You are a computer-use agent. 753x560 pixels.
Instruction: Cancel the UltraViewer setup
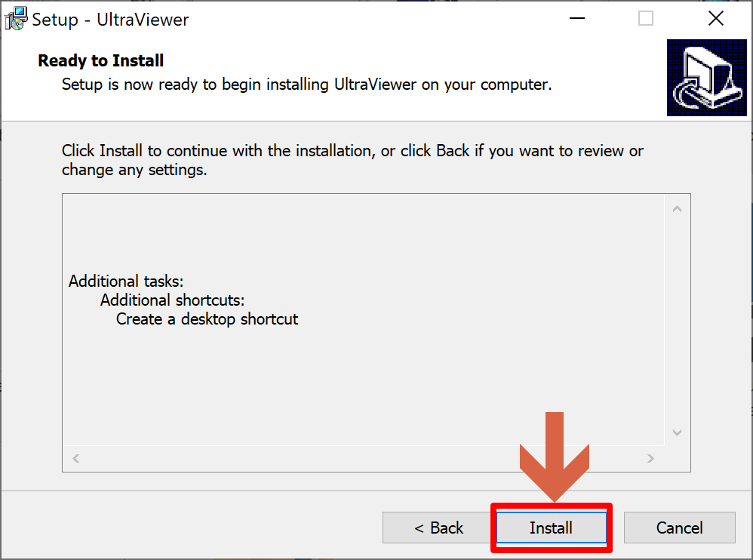[680, 528]
